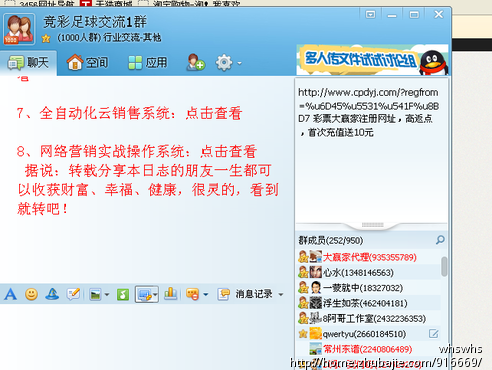
Task: Click the avatar of 常州东谱
Action: [x=316, y=349]
